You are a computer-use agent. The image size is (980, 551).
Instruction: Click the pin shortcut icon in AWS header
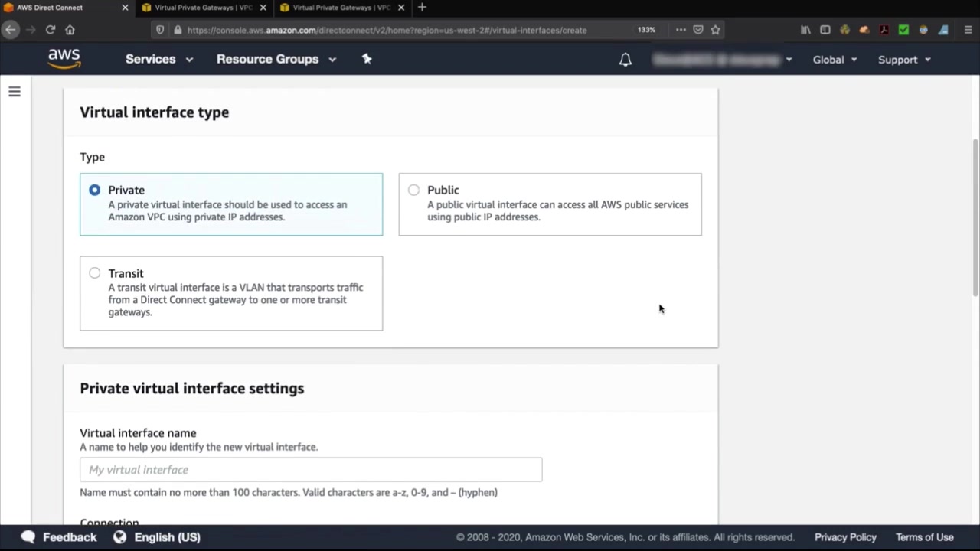pyautogui.click(x=367, y=59)
